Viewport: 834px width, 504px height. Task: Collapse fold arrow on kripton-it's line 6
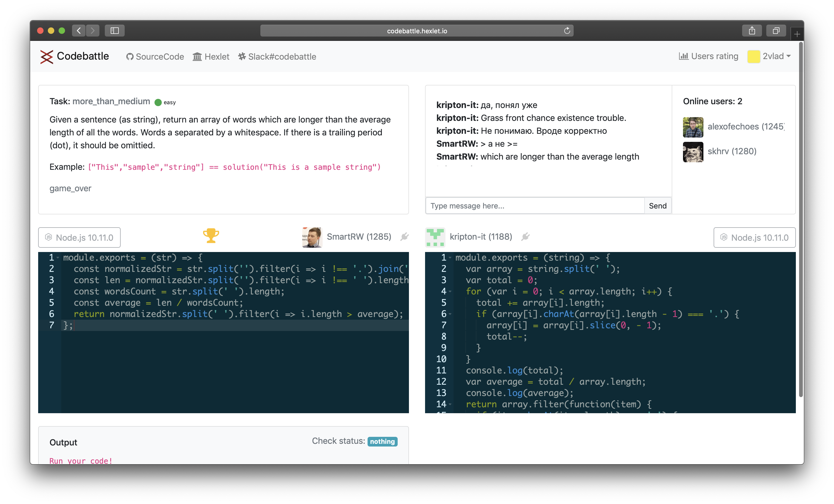coord(450,314)
